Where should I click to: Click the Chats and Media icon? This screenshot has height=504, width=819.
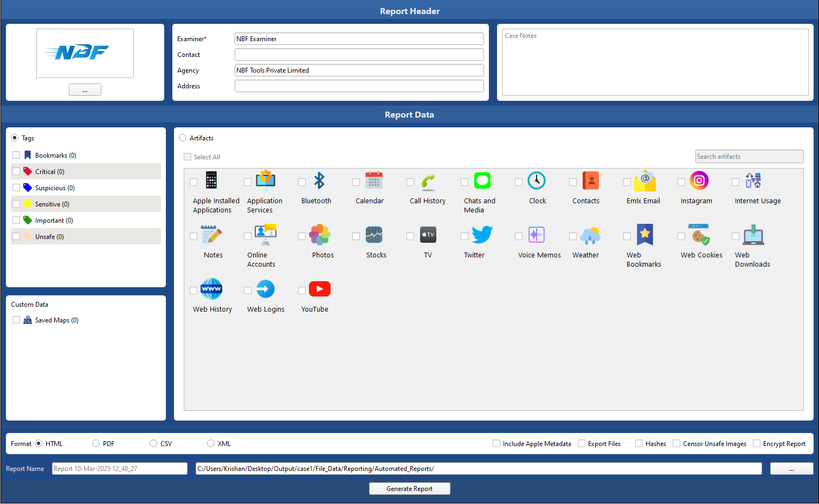point(482,180)
